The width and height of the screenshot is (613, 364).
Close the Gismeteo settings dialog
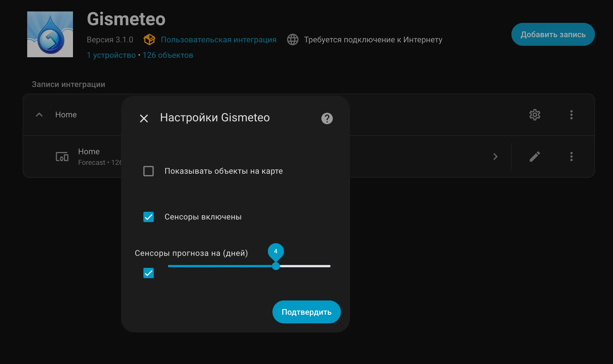click(144, 118)
